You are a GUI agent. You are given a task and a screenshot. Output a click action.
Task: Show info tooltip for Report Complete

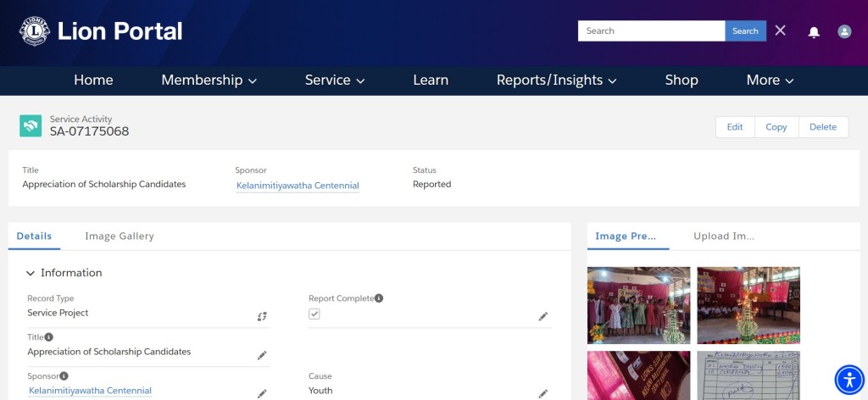(379, 298)
